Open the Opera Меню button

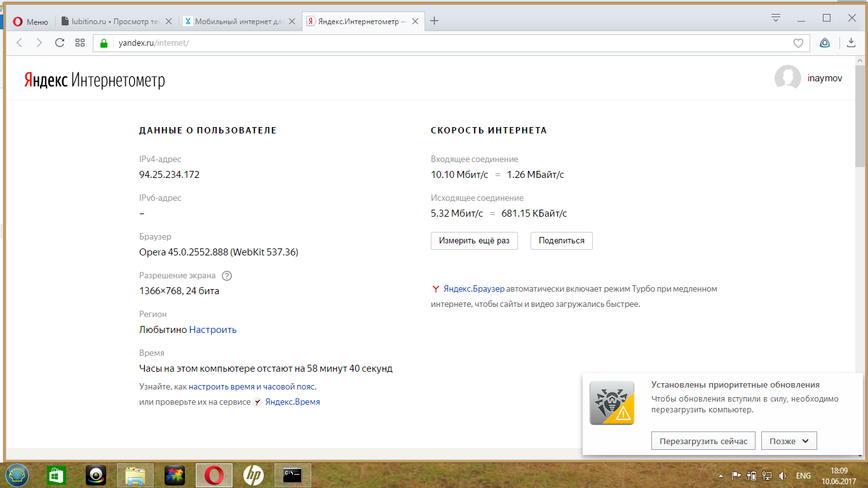[x=31, y=21]
